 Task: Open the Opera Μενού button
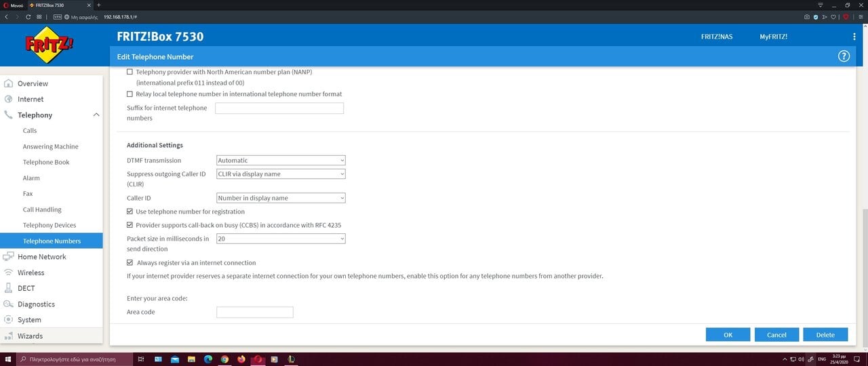tap(12, 5)
